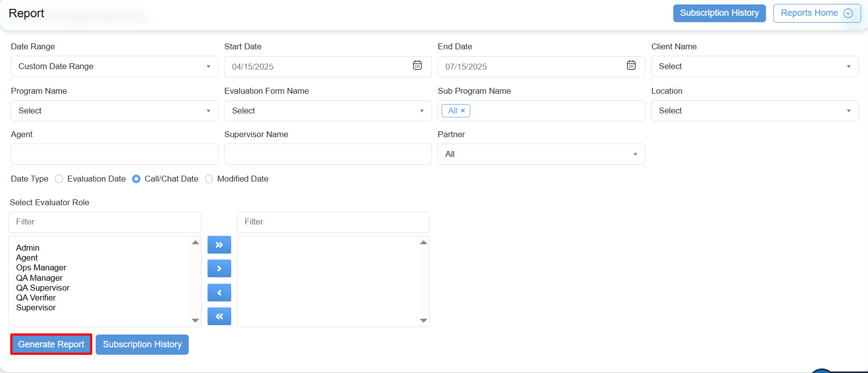Screen dimensions: 868x373
Task: Open the Reports Home menu
Action: coord(816,13)
